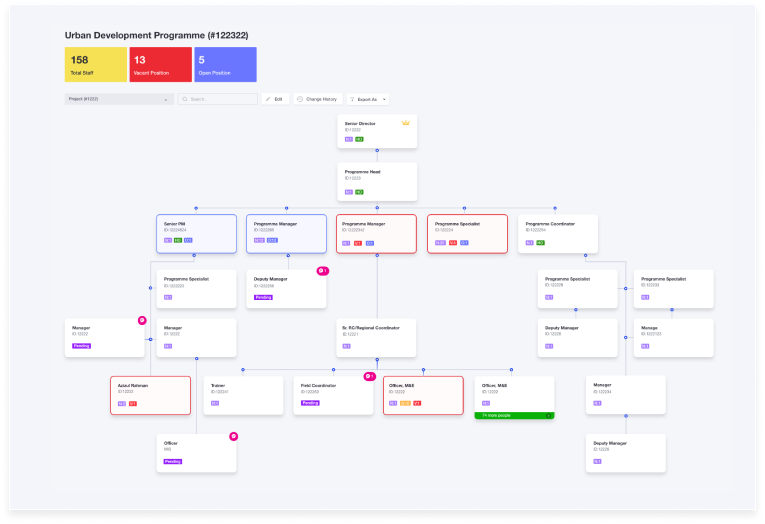Select the 5 Open Position blue tile
The image size is (765, 524).
225,64
